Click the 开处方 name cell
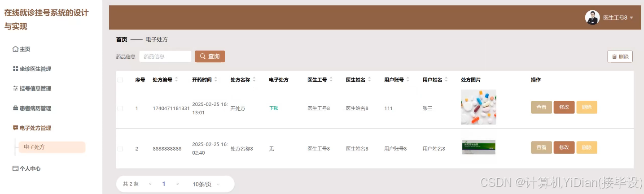 pyautogui.click(x=237, y=108)
